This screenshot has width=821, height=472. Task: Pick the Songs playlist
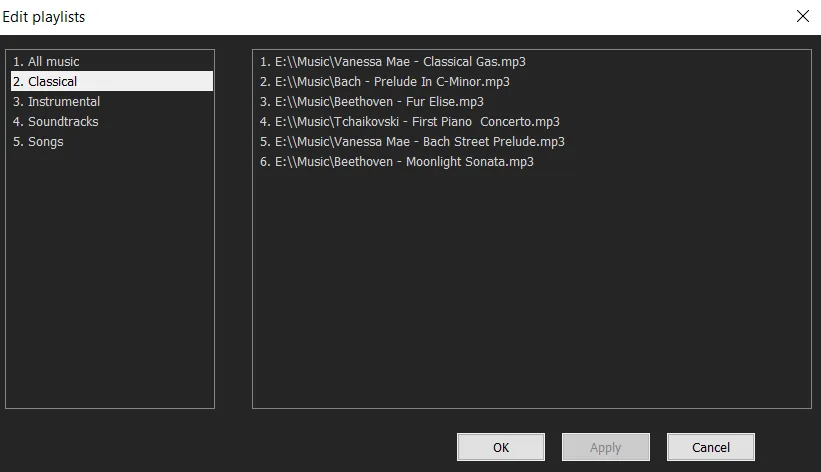(112, 141)
